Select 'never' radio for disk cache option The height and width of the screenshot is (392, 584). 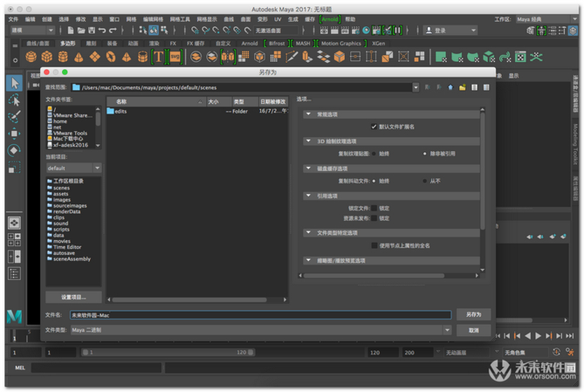coord(425,181)
